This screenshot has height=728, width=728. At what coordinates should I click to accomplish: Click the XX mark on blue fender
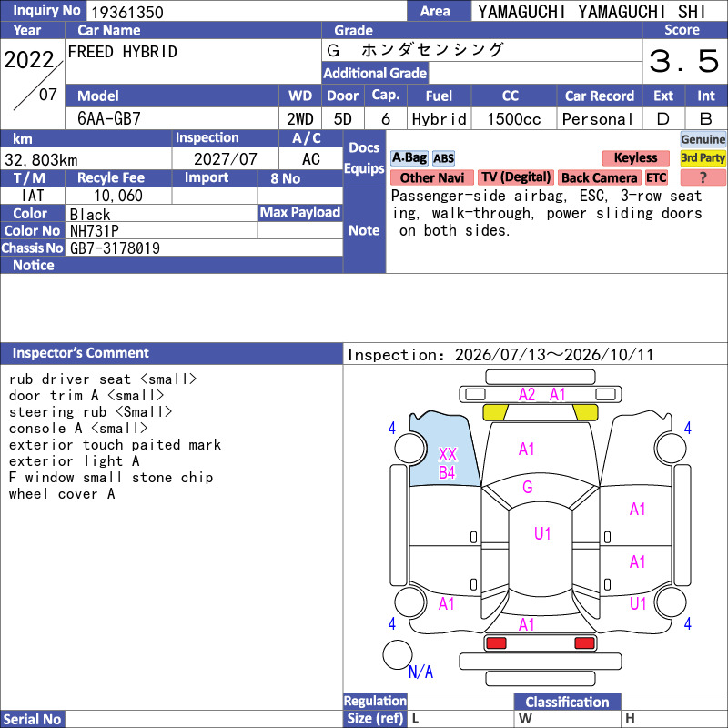click(448, 454)
